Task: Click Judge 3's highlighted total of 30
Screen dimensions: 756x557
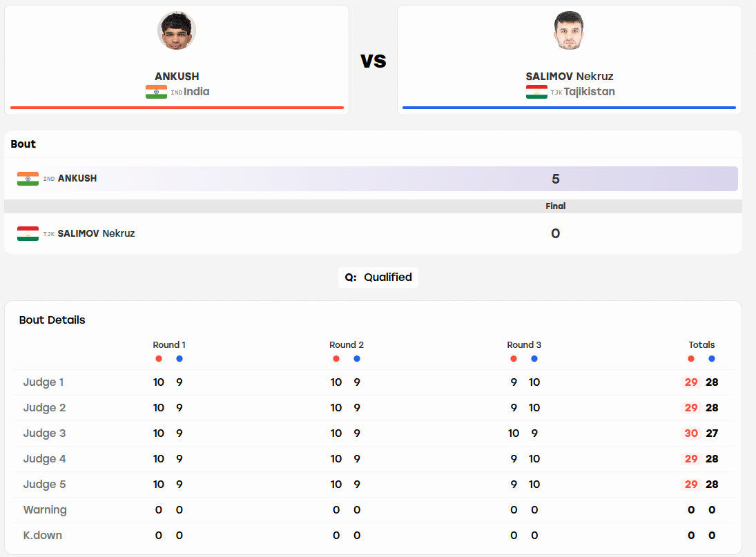Action: click(x=691, y=433)
